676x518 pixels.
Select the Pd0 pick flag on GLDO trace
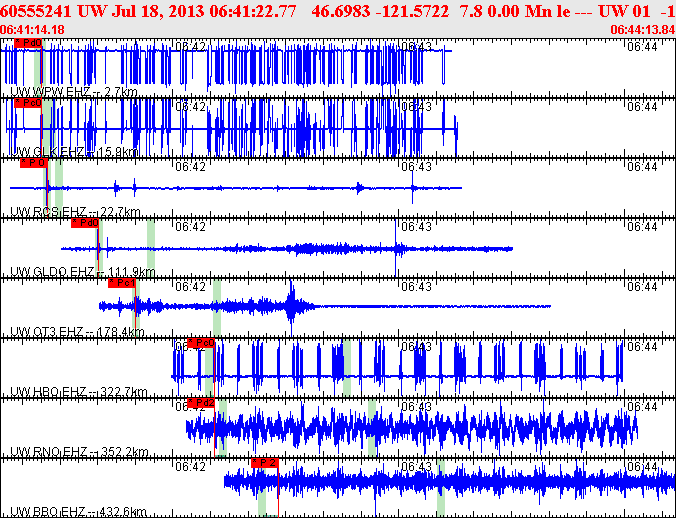point(85,223)
